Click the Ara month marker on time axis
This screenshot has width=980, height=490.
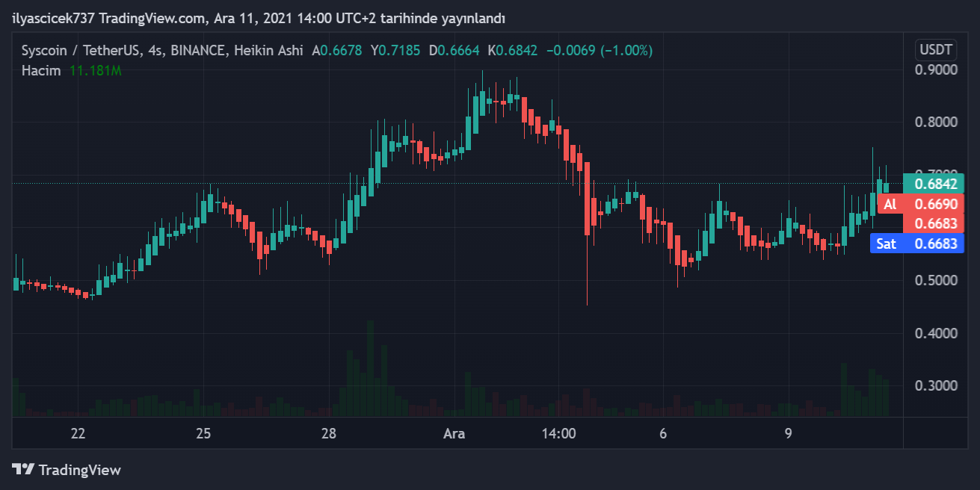(454, 434)
